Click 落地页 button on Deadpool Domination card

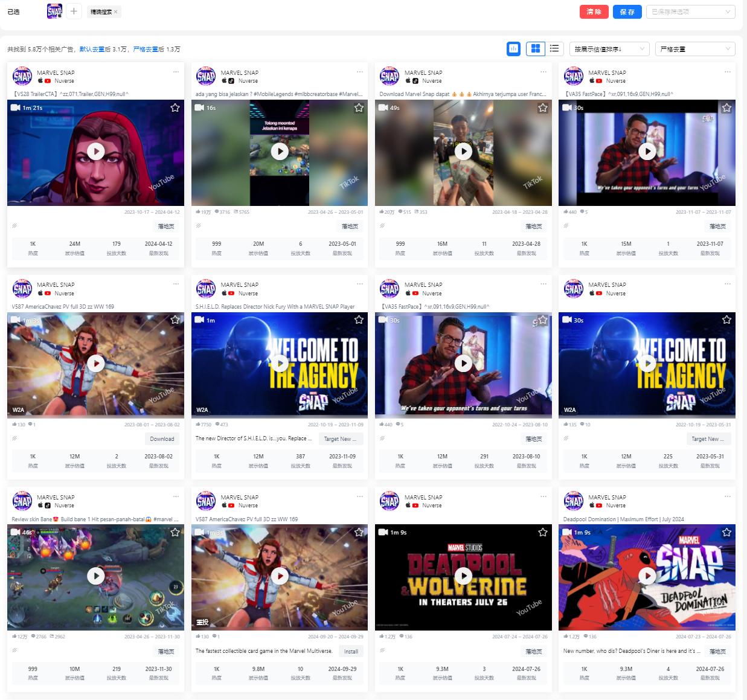(717, 651)
